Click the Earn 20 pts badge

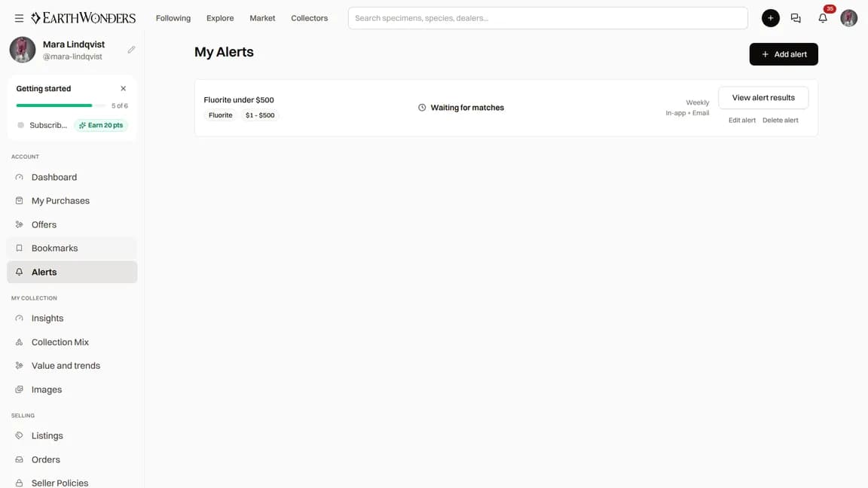101,125
